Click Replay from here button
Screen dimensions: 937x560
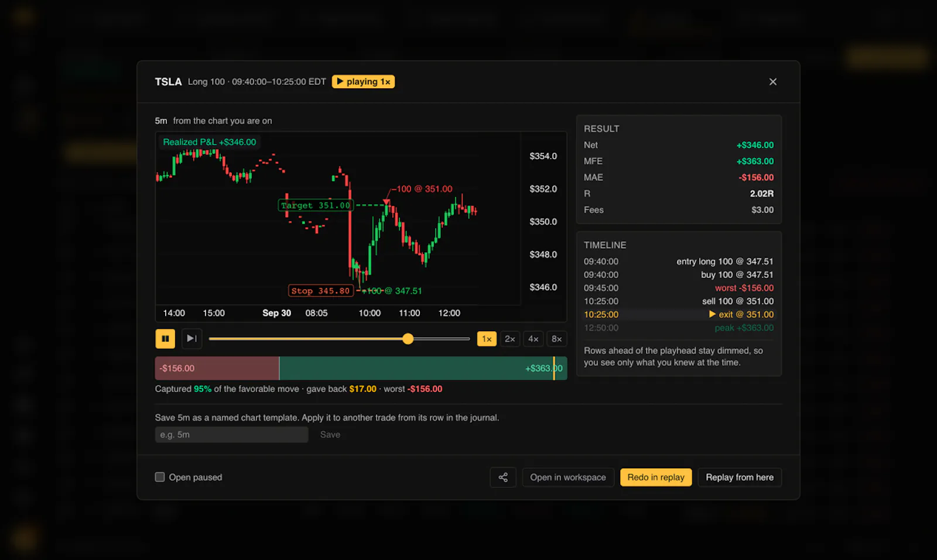tap(740, 477)
